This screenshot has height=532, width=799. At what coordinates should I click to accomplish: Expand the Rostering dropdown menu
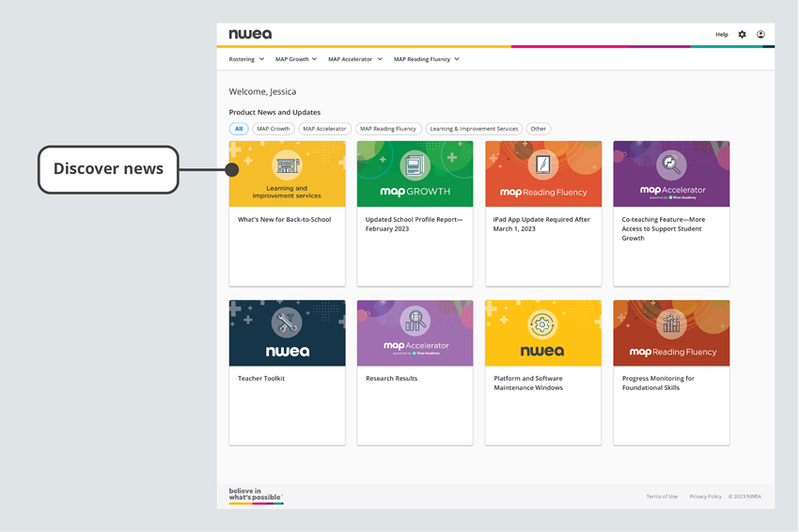tap(246, 59)
